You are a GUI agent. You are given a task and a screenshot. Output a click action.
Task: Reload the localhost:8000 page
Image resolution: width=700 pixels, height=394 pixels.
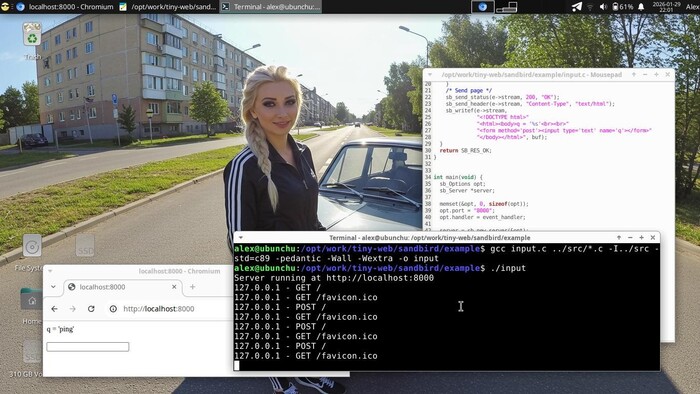coord(91,309)
